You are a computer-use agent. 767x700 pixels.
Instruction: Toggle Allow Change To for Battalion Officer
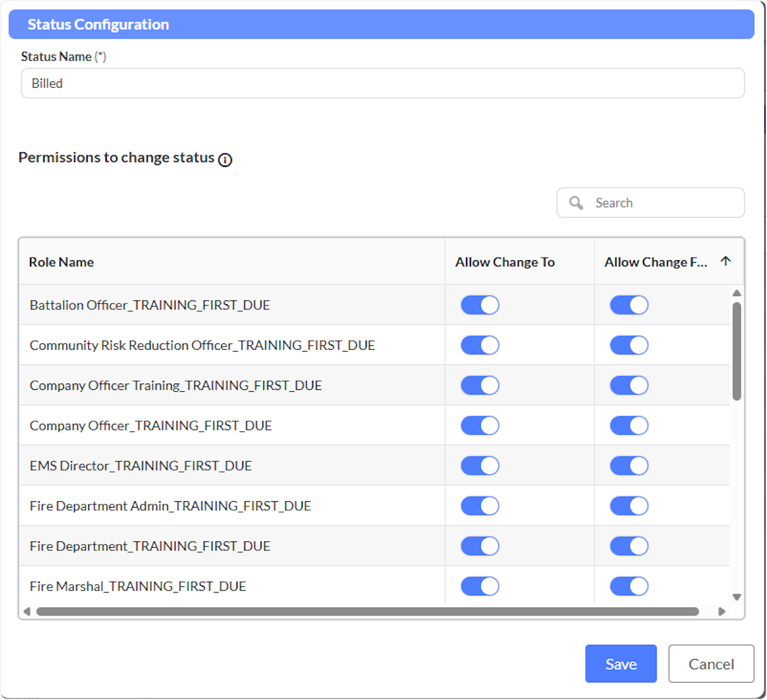click(x=480, y=305)
